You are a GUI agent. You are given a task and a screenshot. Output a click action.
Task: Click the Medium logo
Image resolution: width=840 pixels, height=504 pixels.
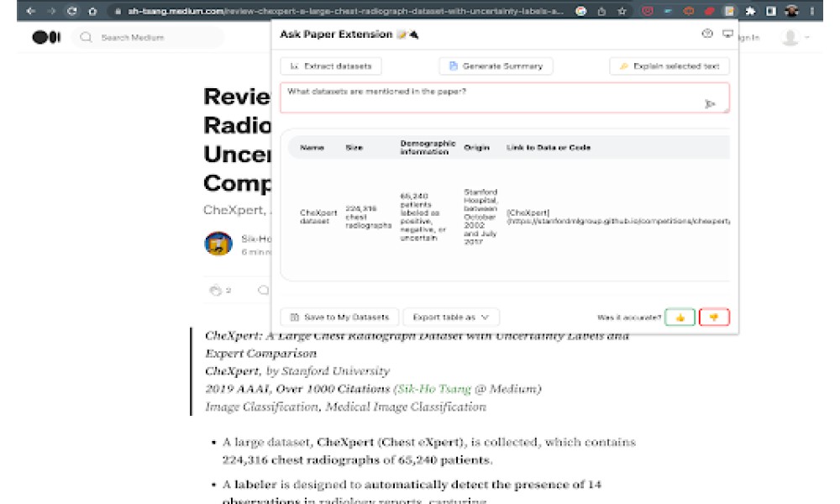click(x=46, y=37)
